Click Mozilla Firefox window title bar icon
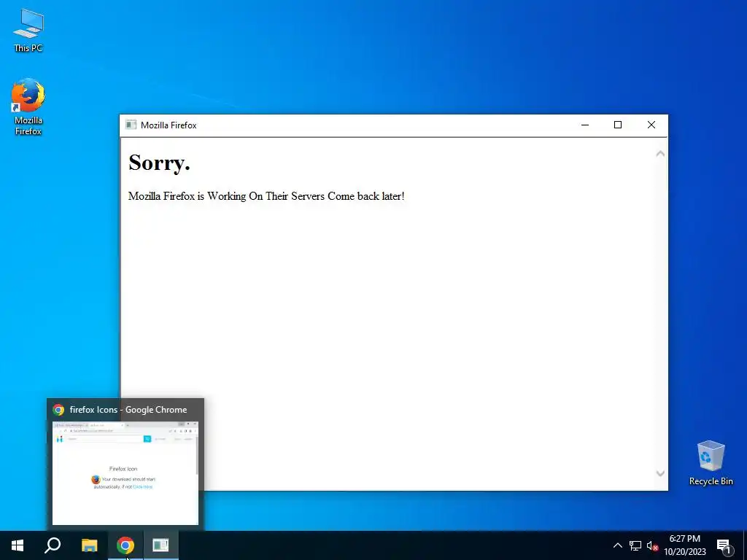 coord(131,125)
